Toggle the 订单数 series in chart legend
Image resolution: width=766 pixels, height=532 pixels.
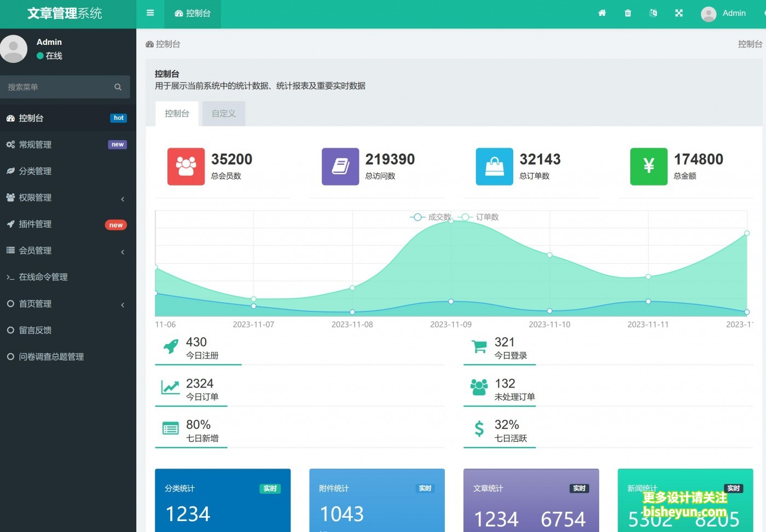click(x=479, y=217)
